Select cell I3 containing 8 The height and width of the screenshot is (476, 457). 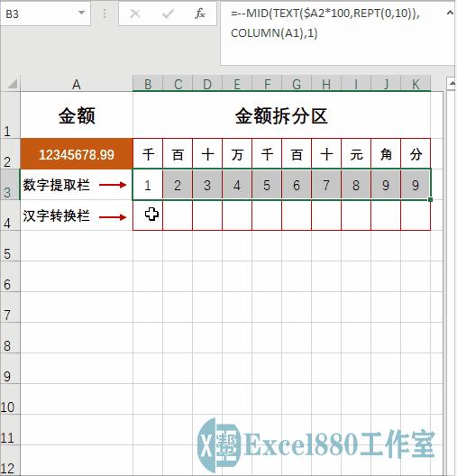click(x=356, y=185)
